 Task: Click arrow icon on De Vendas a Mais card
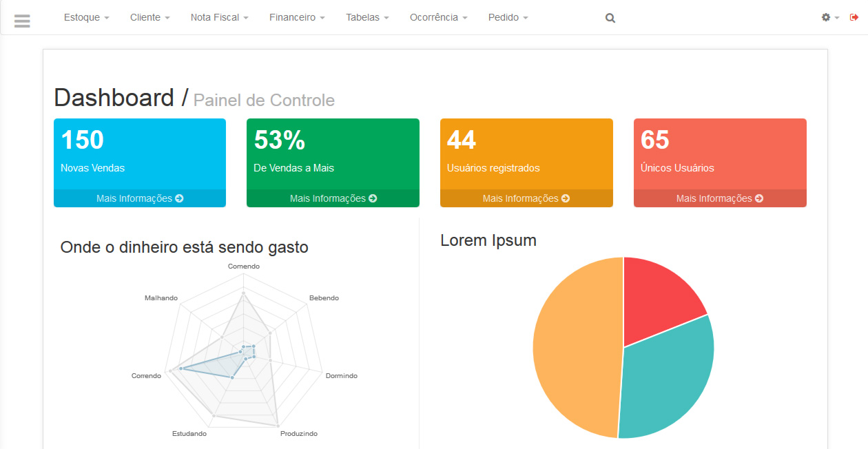(x=373, y=198)
